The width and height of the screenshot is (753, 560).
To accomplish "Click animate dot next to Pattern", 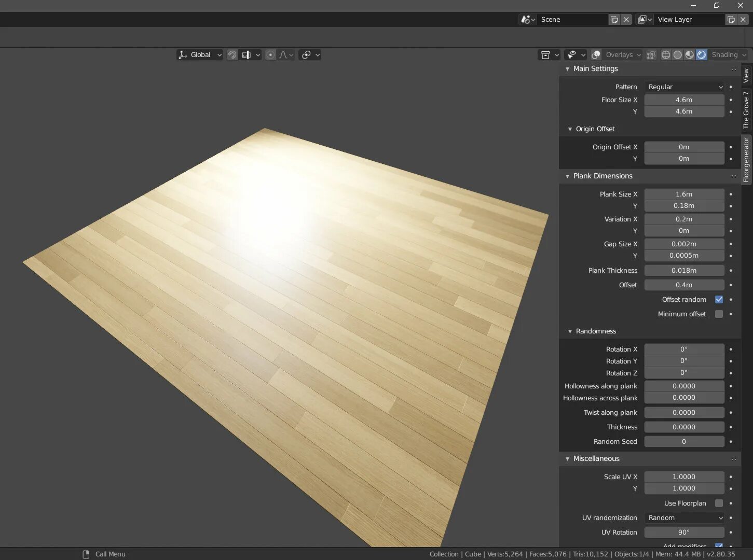I will click(731, 87).
